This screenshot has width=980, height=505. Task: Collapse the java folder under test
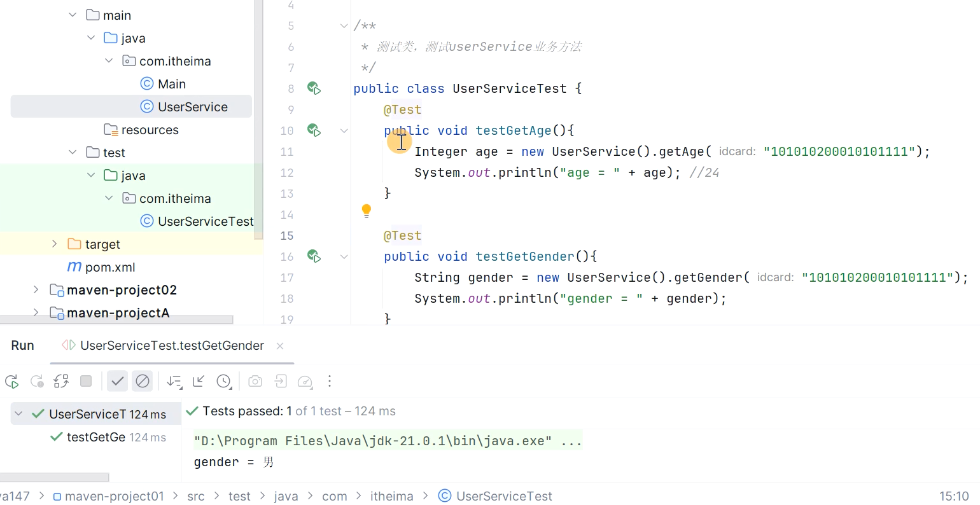(91, 175)
